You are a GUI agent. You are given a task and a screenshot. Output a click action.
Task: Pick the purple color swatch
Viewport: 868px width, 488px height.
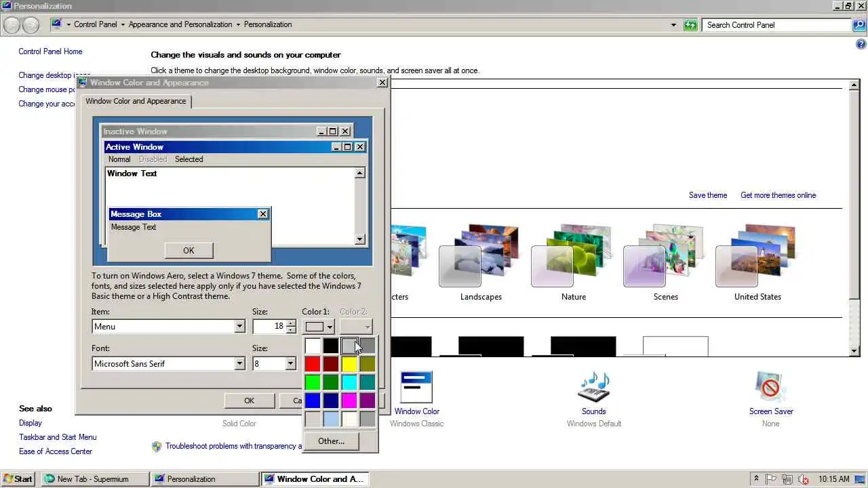(368, 401)
